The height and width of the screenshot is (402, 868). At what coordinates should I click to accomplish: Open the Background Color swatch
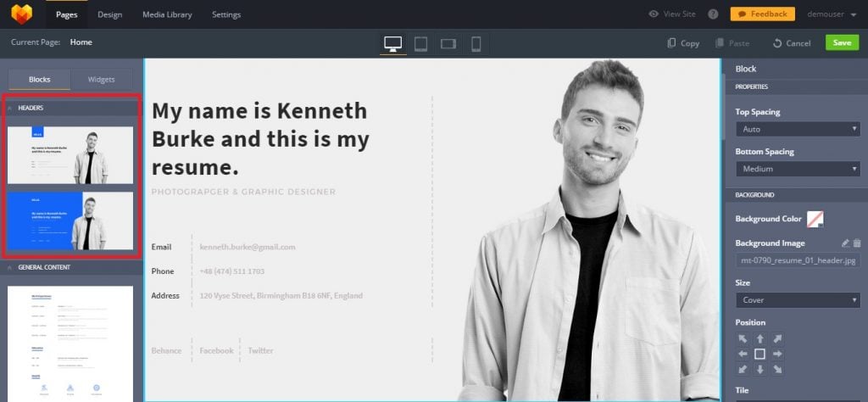point(815,219)
